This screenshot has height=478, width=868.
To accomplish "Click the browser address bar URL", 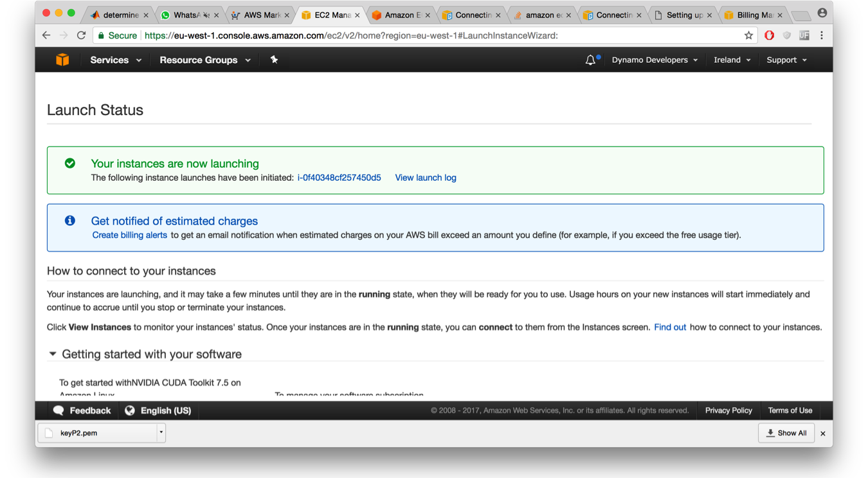I will 351,35.
